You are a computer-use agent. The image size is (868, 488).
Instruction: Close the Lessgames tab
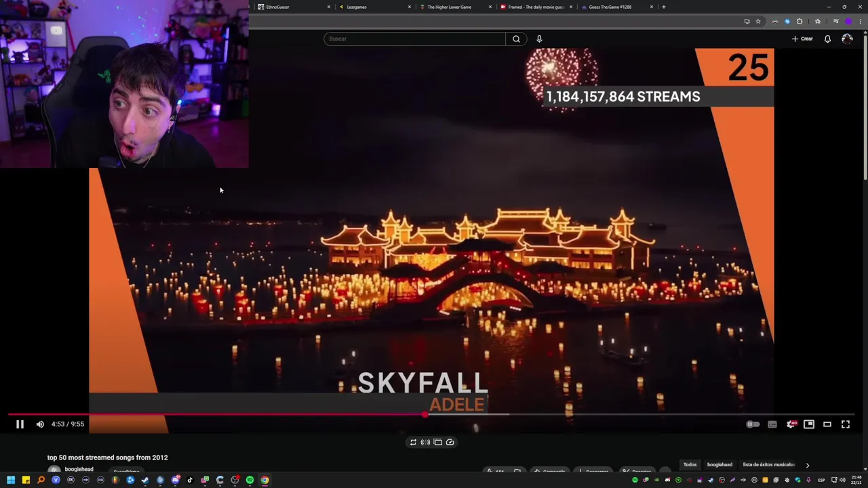[409, 7]
